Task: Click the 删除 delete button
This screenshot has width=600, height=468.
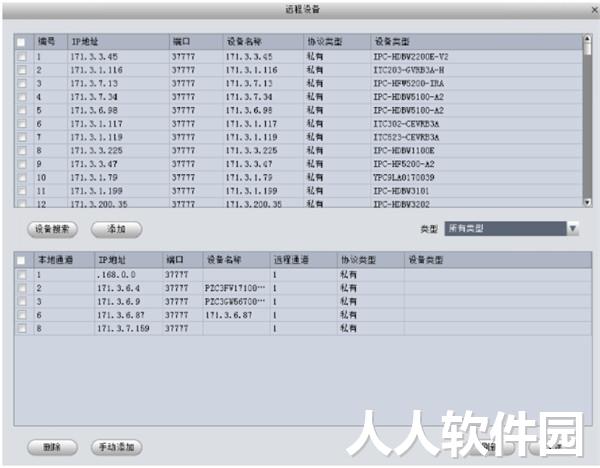Action: tap(52, 447)
